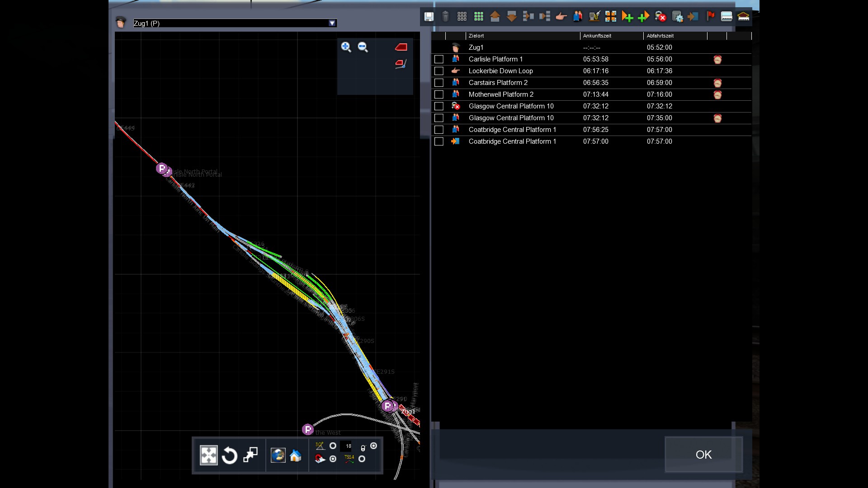Image resolution: width=868 pixels, height=488 pixels.
Task: Toggle the 30 degree angle radio button
Action: pyautogui.click(x=333, y=446)
